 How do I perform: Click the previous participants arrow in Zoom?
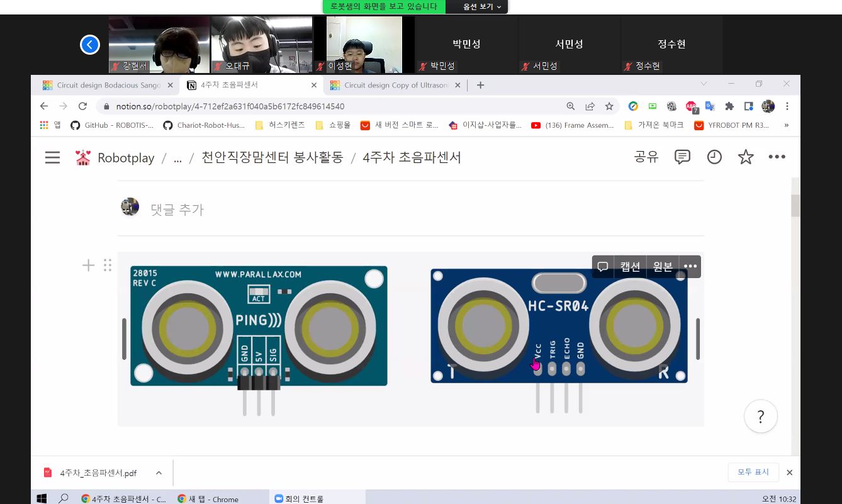[x=90, y=45]
